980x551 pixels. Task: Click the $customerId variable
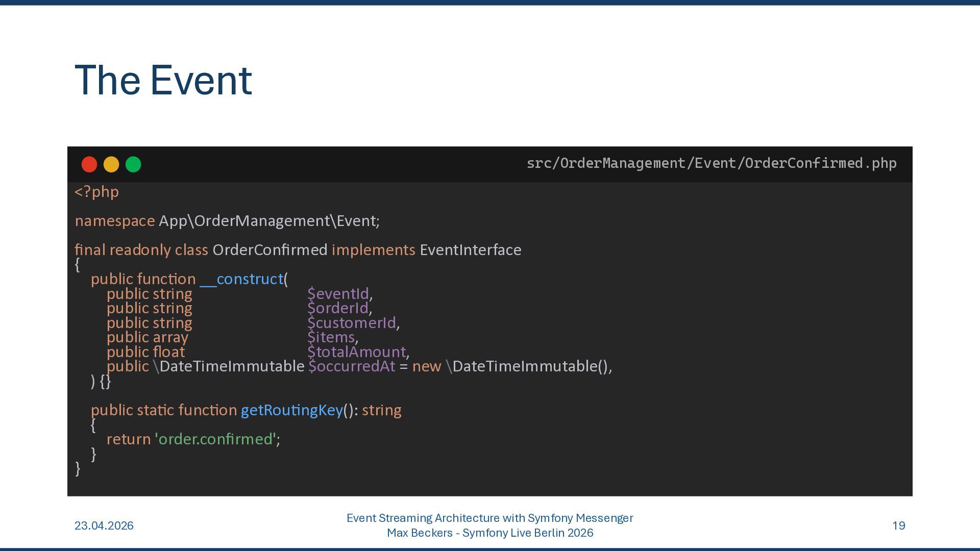(x=351, y=323)
